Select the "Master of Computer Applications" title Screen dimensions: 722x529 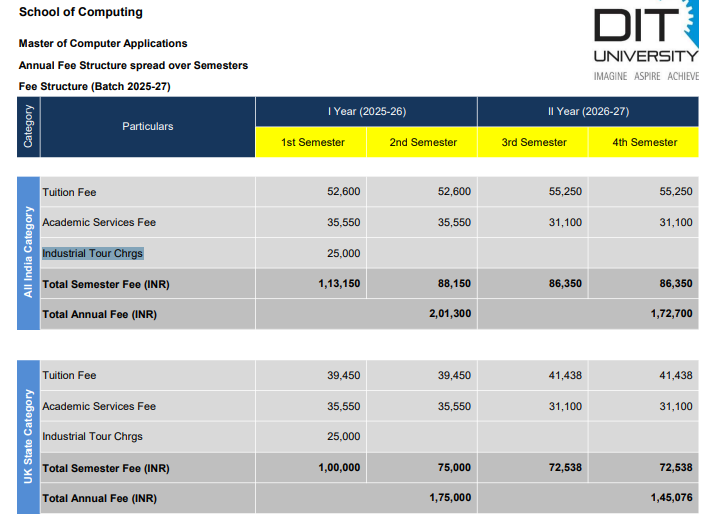103,44
